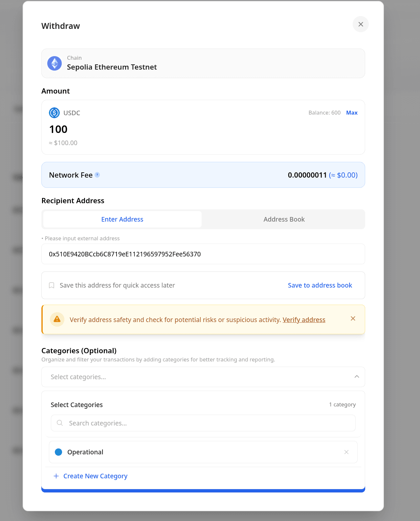Collapse the Select categories dropdown chevron

[x=357, y=377]
